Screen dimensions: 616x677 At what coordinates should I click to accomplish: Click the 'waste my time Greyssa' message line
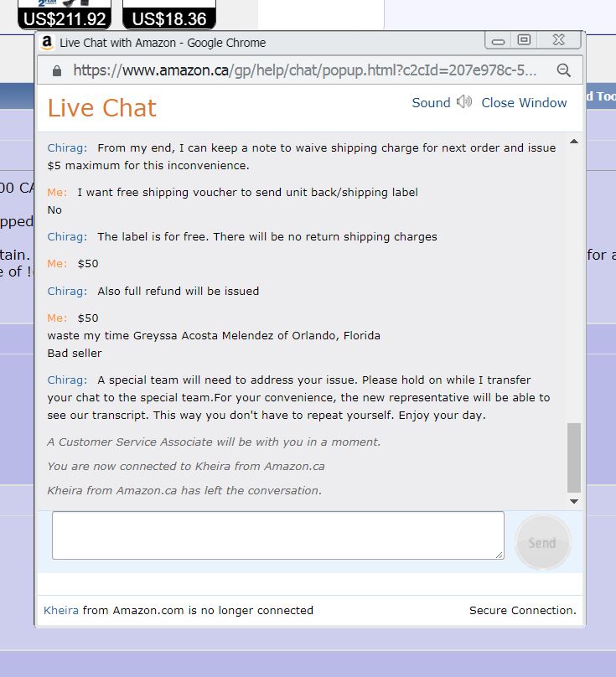coord(214,335)
